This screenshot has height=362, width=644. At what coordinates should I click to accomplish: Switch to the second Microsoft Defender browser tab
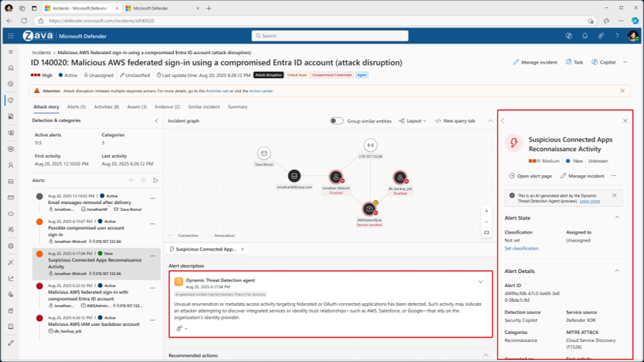(162, 8)
